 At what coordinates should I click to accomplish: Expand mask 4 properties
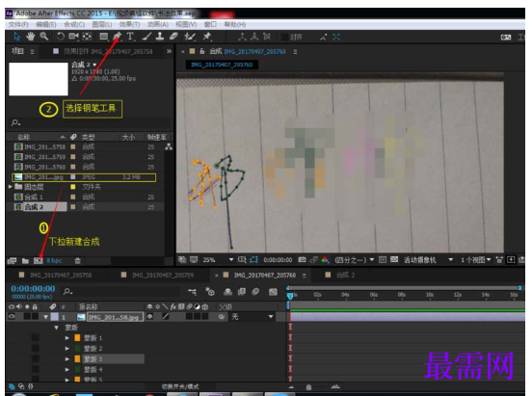(66, 370)
